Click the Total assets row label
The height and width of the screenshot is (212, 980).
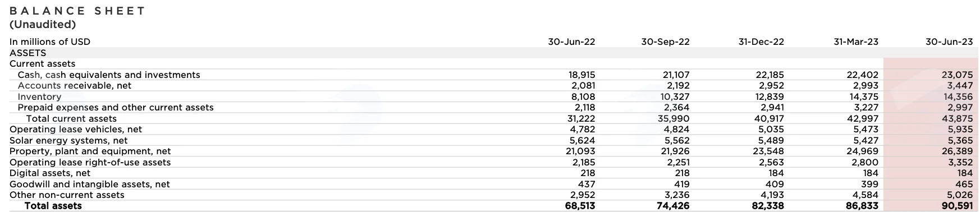[53, 206]
